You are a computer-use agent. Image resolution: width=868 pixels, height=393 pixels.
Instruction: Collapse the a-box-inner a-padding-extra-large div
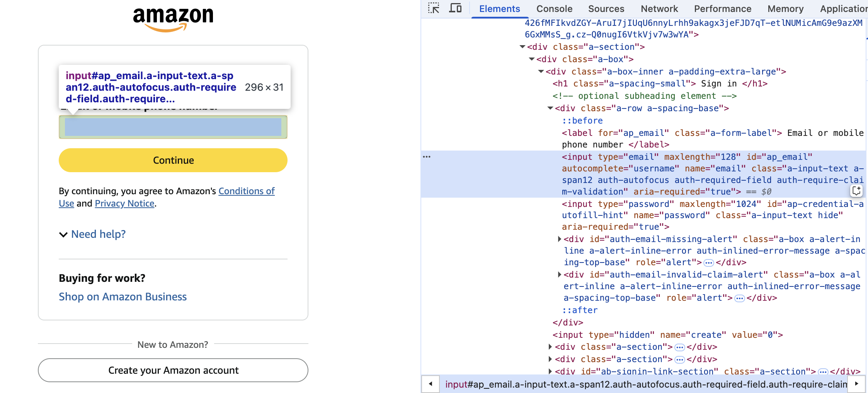541,71
